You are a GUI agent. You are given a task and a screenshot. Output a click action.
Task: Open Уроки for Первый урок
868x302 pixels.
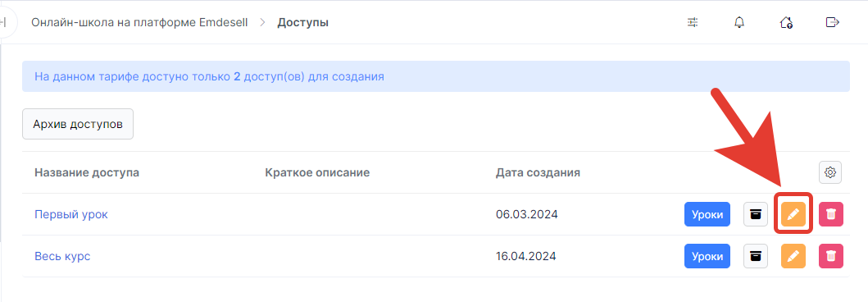(x=707, y=214)
